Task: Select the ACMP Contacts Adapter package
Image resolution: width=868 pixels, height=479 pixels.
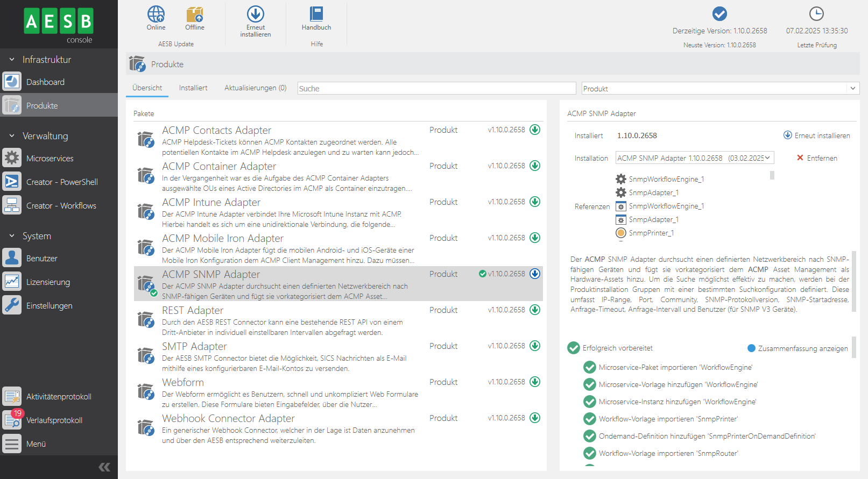Action: click(338, 140)
